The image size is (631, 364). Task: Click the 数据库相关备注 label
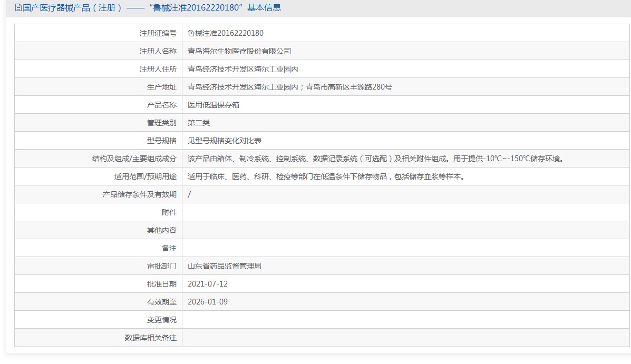[x=151, y=338]
